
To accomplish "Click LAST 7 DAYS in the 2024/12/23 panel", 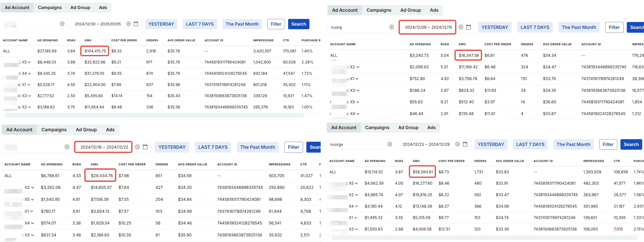I will click(530, 144).
